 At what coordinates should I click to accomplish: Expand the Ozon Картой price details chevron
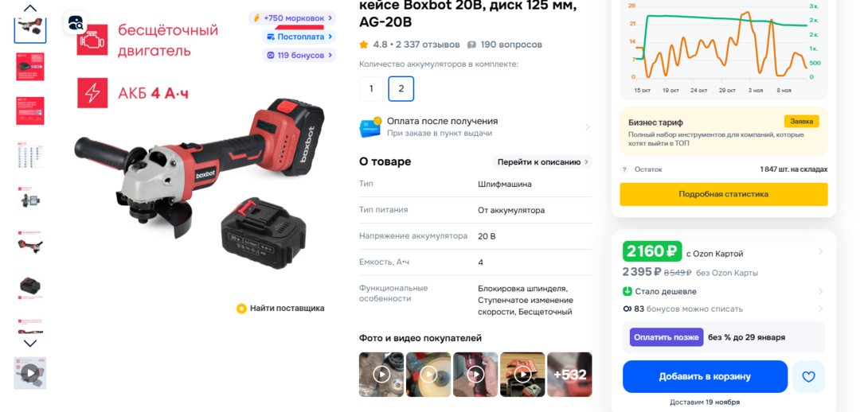[x=820, y=251]
